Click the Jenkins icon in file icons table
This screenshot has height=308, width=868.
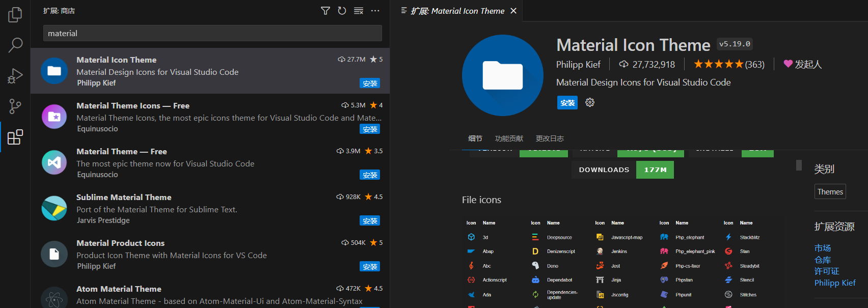click(600, 251)
